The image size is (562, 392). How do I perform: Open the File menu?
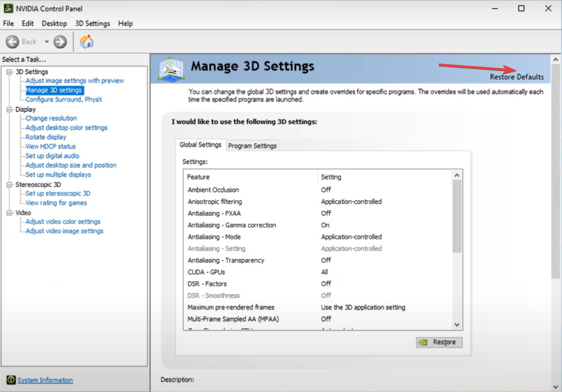point(8,23)
